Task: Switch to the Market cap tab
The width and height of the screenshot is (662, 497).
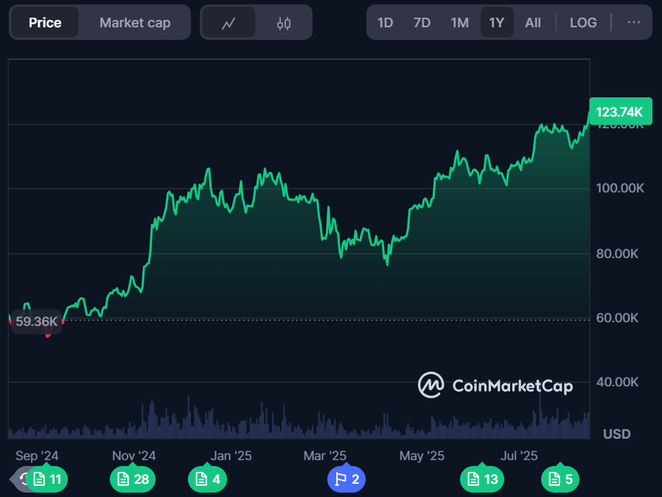Action: [x=135, y=22]
